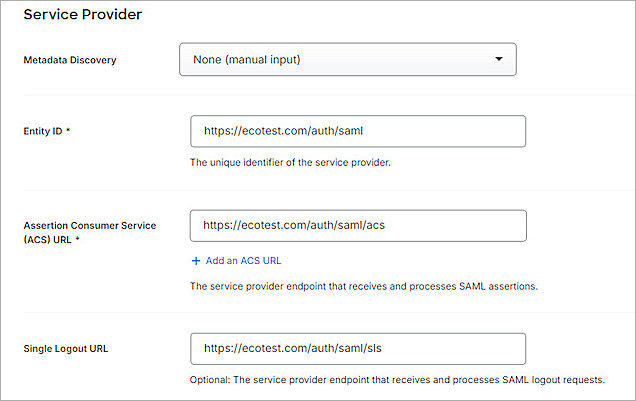This screenshot has width=636, height=401.
Task: Focus the Single Logout URL input field
Action: pyautogui.click(x=357, y=349)
